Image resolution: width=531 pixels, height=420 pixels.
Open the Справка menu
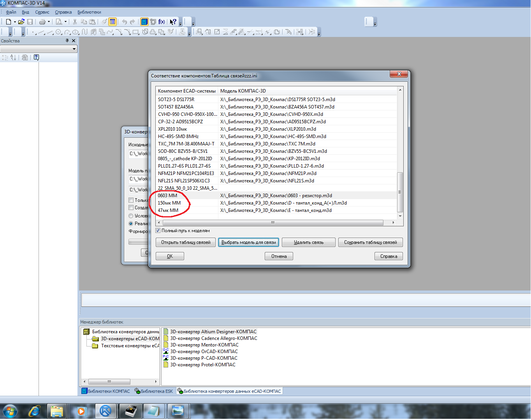(x=63, y=12)
